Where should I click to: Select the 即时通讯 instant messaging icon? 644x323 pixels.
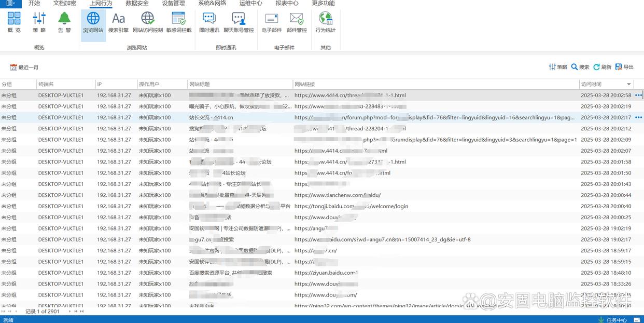click(209, 22)
